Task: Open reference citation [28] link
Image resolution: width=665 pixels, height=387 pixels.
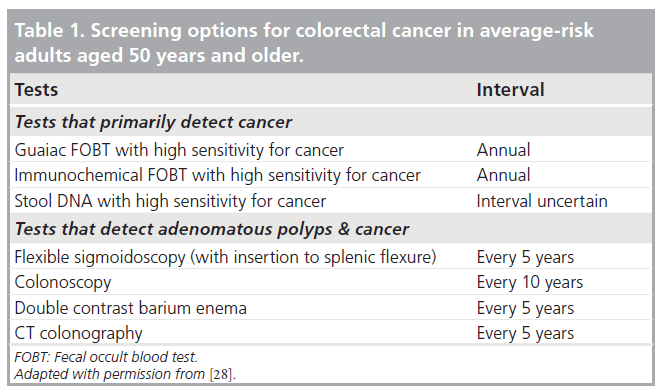Action: click(x=221, y=374)
